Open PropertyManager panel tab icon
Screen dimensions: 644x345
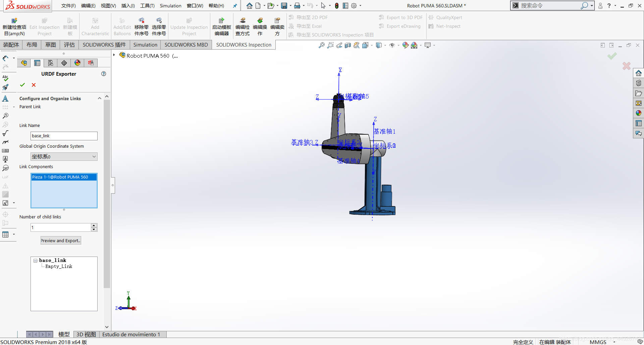tap(37, 63)
